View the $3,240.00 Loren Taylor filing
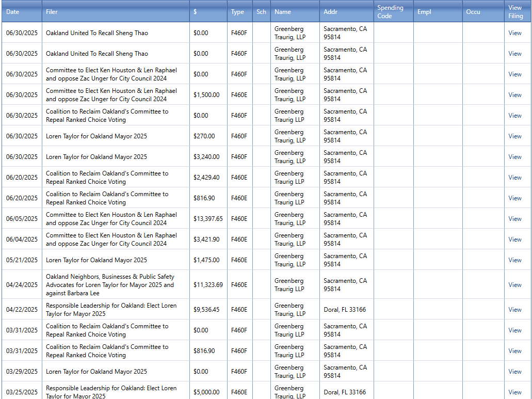Viewport: 532px width, 399px height. click(x=514, y=157)
